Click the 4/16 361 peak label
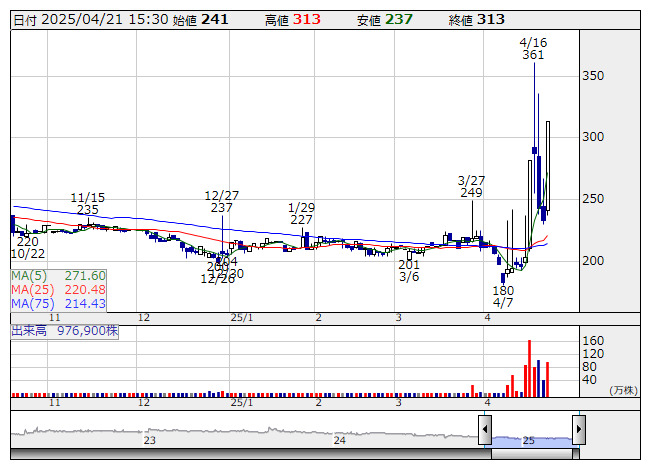Image resolution: width=653 pixels, height=470 pixels. pos(533,49)
